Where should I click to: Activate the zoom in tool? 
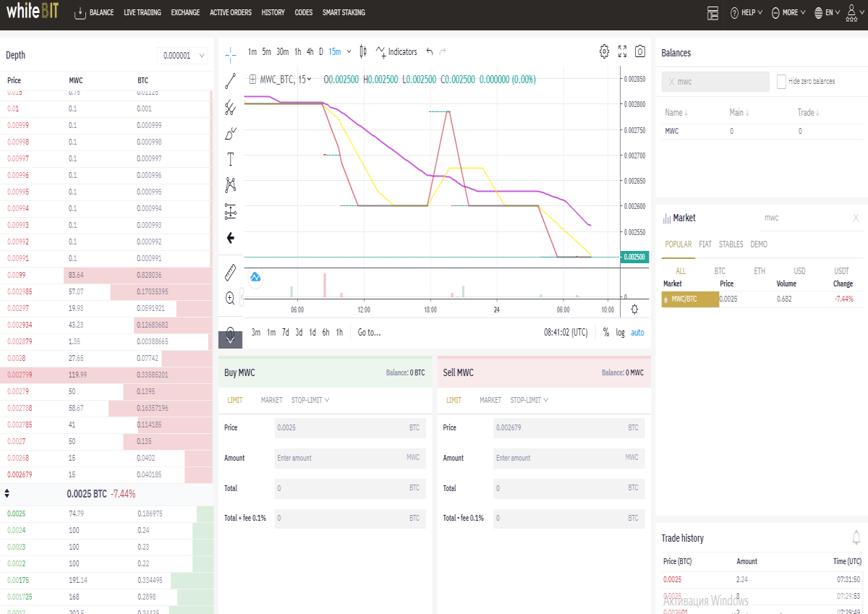pos(230,297)
